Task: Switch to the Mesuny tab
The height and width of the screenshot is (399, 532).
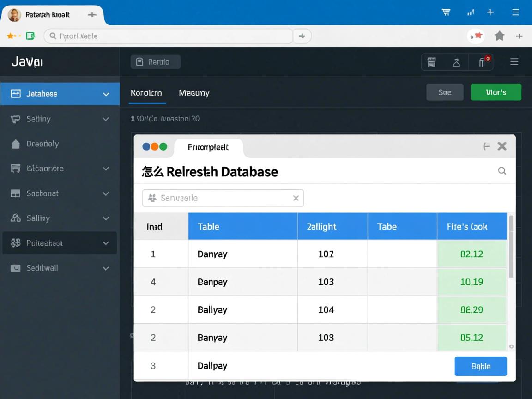Action: (x=194, y=93)
